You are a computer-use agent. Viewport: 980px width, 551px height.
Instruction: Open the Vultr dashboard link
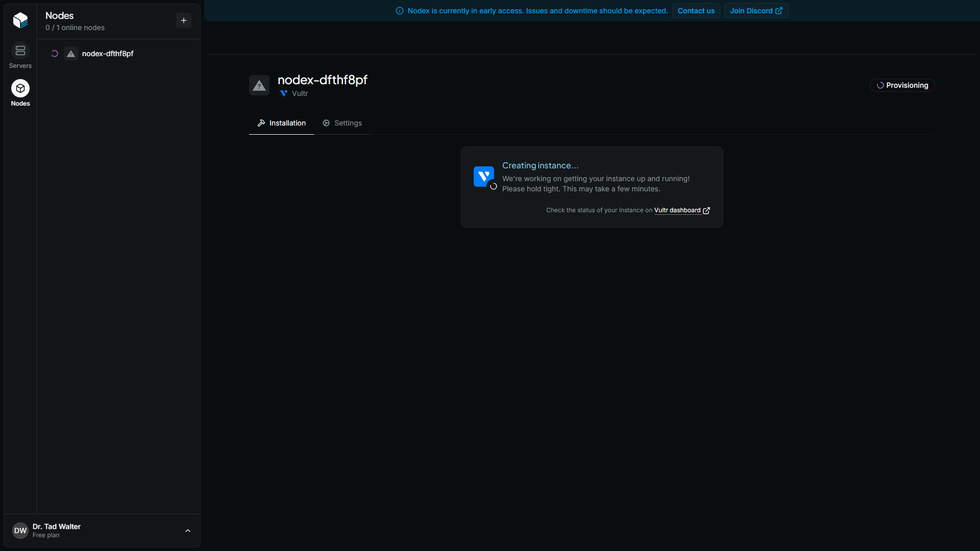[677, 210]
